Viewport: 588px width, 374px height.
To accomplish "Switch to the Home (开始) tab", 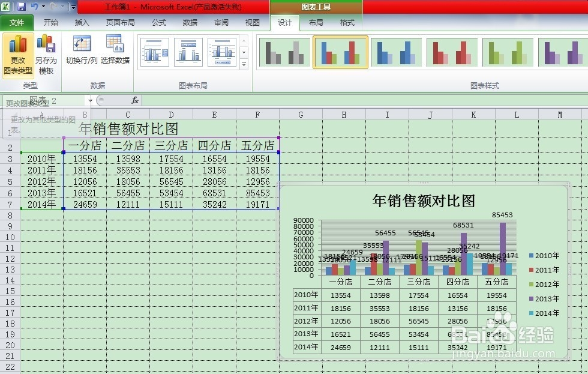I will click(x=50, y=22).
